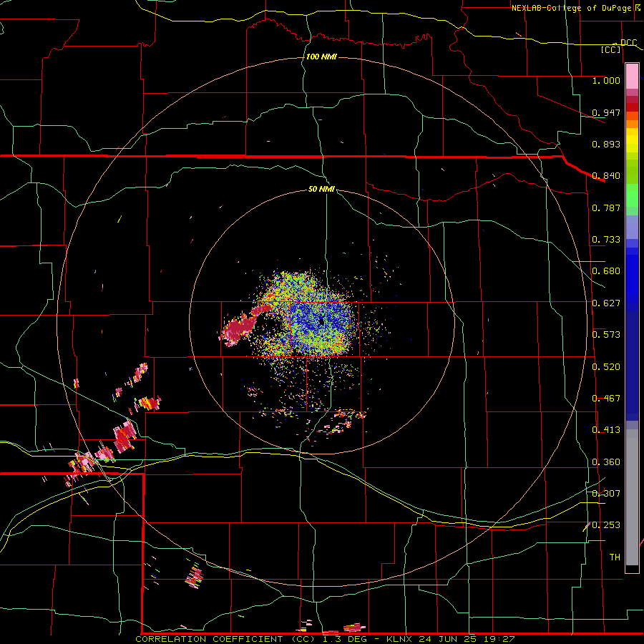Image resolution: width=644 pixels, height=644 pixels.
Task: Click the 0.520 color scale value
Action: tap(606, 367)
